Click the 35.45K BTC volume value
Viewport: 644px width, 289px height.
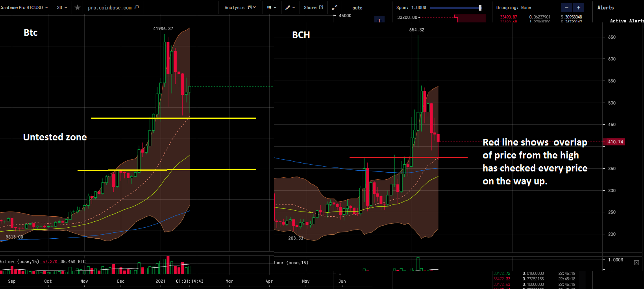click(x=73, y=261)
